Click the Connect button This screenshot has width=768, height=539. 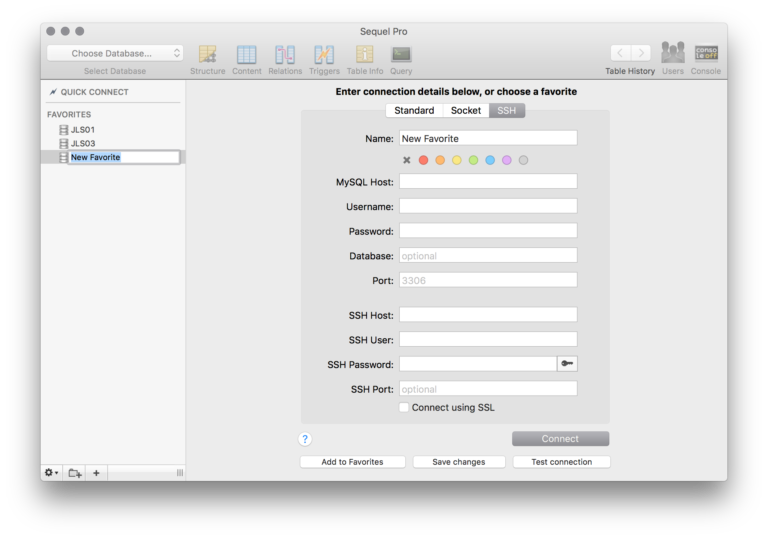(561, 439)
